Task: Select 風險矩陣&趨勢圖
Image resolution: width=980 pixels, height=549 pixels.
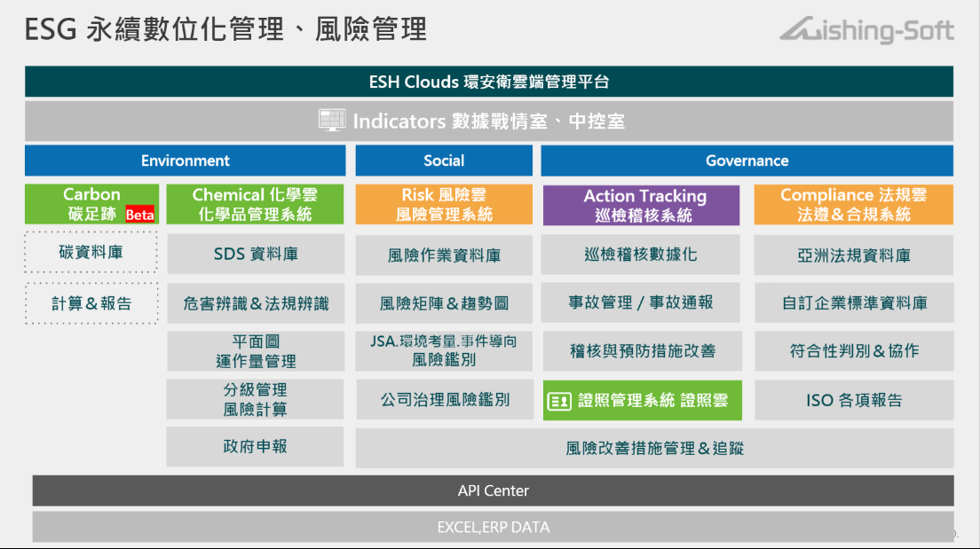Action: click(x=444, y=303)
